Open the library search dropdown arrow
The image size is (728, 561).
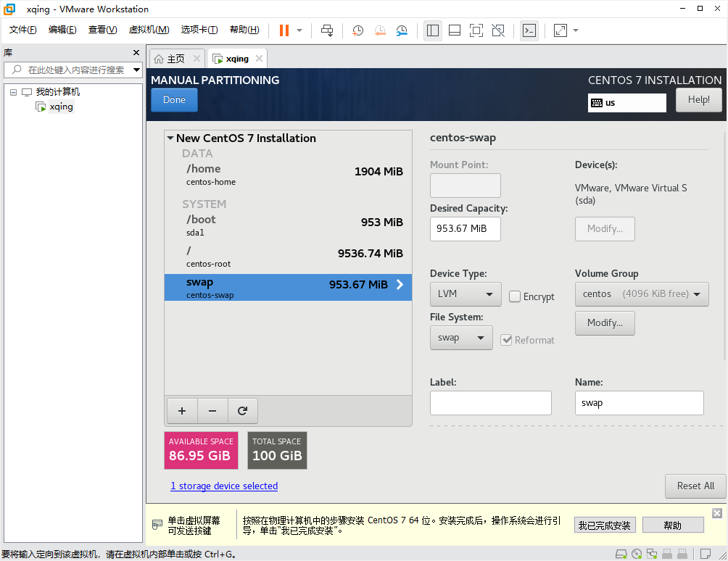coord(136,70)
